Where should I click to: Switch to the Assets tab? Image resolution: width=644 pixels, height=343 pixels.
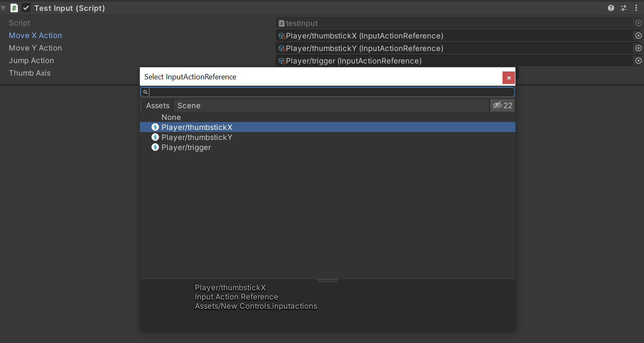coord(158,106)
